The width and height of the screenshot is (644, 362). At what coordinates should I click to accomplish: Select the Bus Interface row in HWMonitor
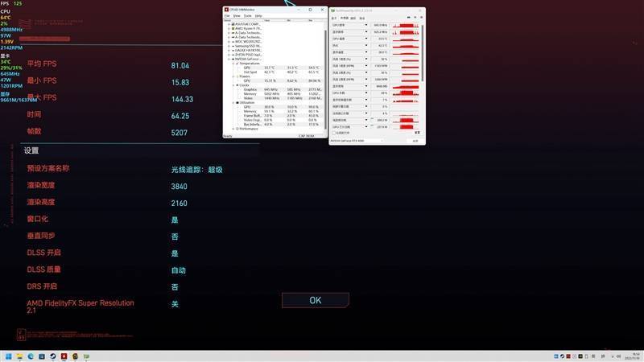pyautogui.click(x=282, y=124)
